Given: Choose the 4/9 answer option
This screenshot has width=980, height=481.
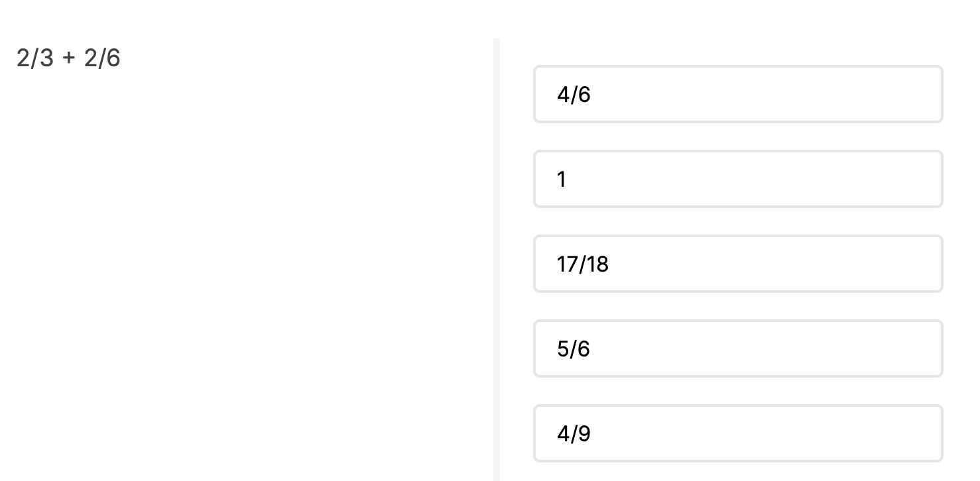Looking at the screenshot, I should tap(738, 433).
